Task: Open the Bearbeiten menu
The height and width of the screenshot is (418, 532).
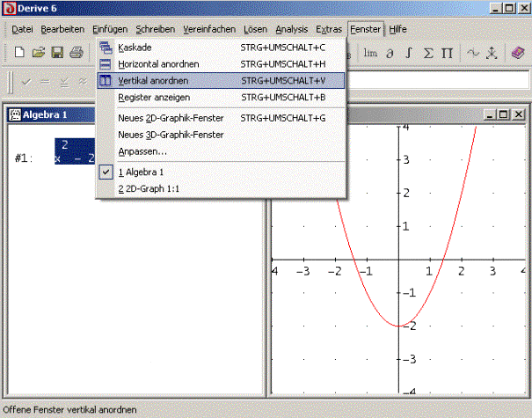Action: [x=62, y=30]
